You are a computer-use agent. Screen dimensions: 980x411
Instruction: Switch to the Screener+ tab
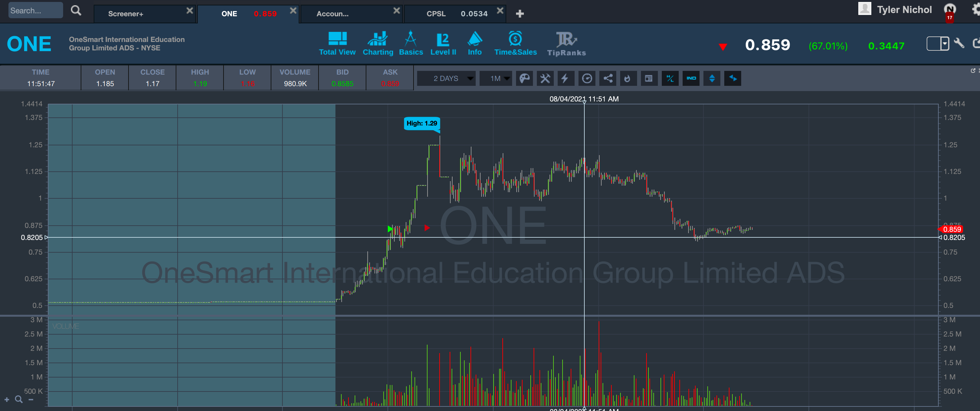click(x=126, y=14)
